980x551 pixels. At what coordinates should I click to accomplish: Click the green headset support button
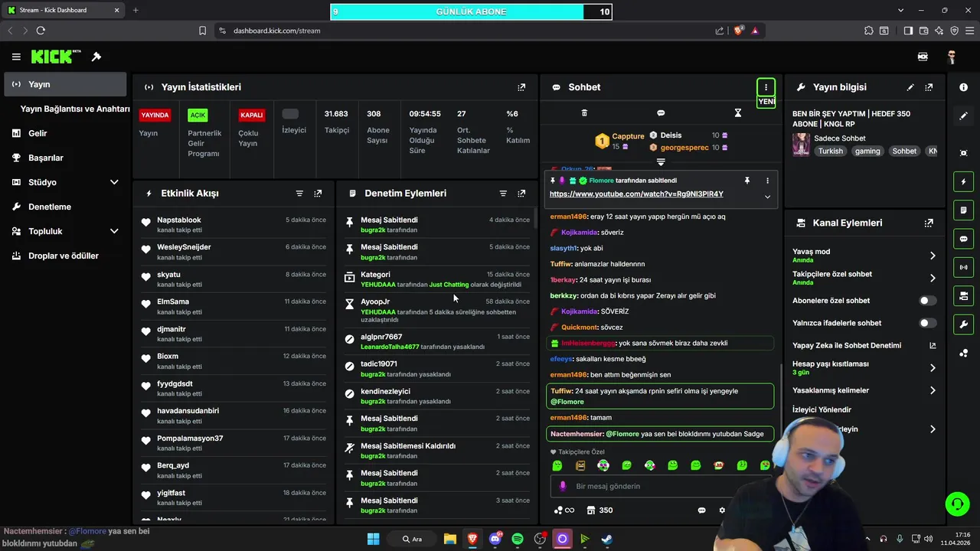pyautogui.click(x=957, y=504)
